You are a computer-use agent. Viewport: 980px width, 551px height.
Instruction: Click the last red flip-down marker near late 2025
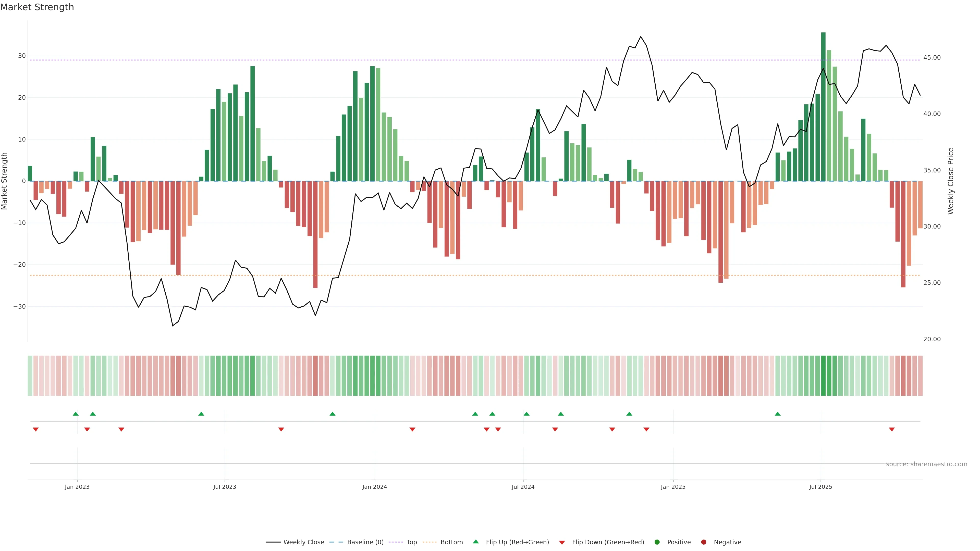[x=892, y=429]
